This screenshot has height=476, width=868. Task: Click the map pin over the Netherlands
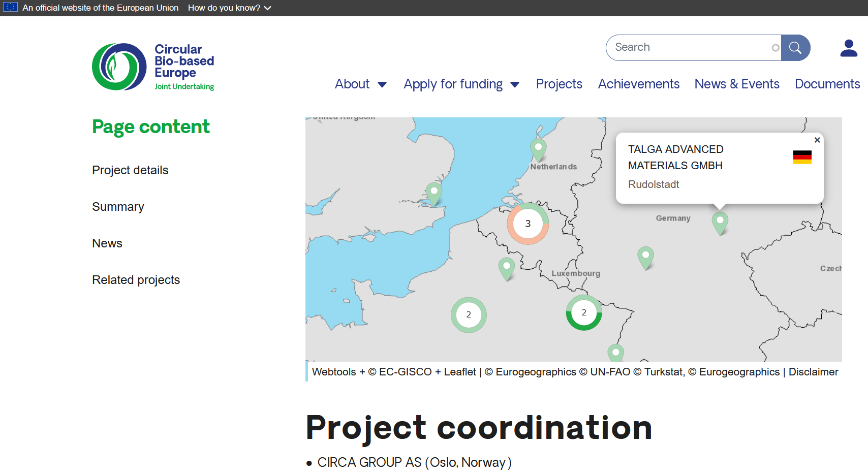[x=538, y=148]
